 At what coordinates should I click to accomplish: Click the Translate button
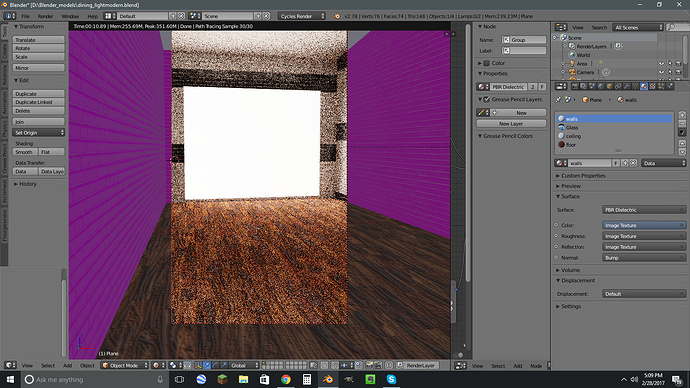39,40
